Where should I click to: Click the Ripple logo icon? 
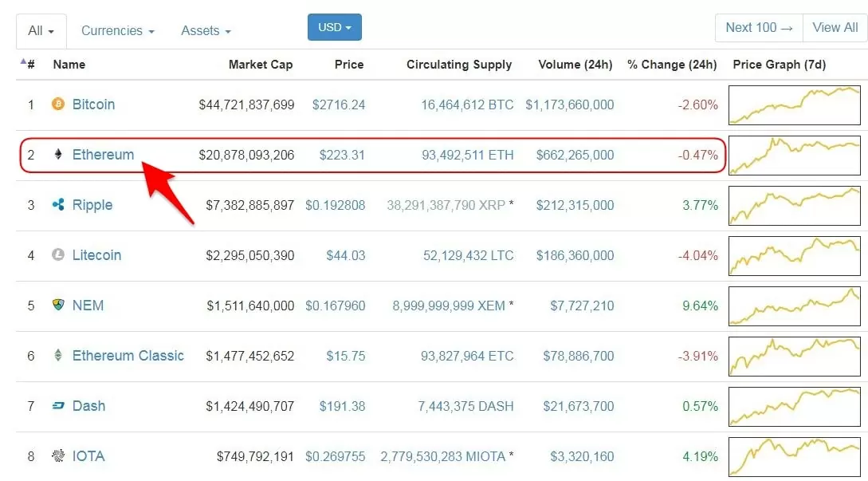(58, 204)
